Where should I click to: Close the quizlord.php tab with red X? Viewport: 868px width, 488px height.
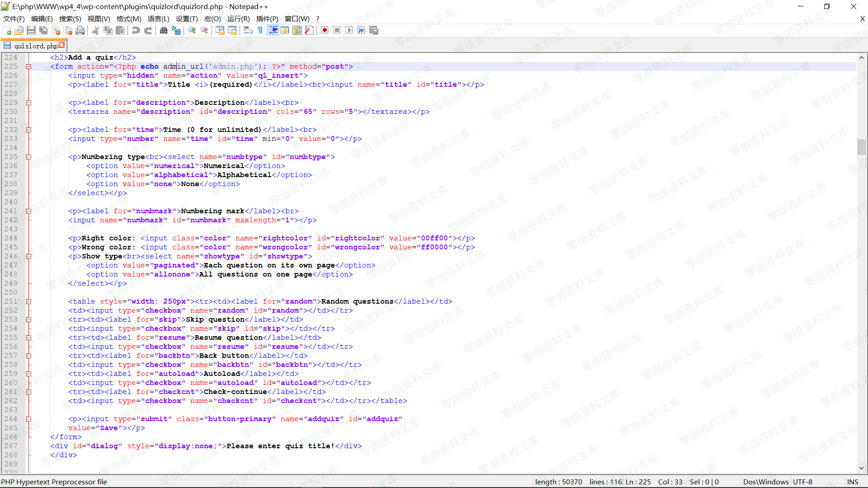[62, 45]
